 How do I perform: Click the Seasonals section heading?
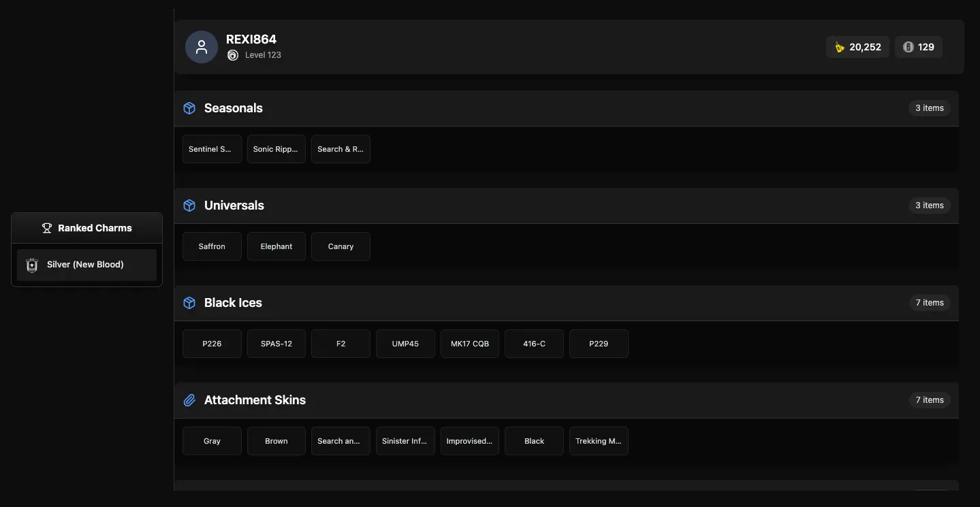click(234, 108)
